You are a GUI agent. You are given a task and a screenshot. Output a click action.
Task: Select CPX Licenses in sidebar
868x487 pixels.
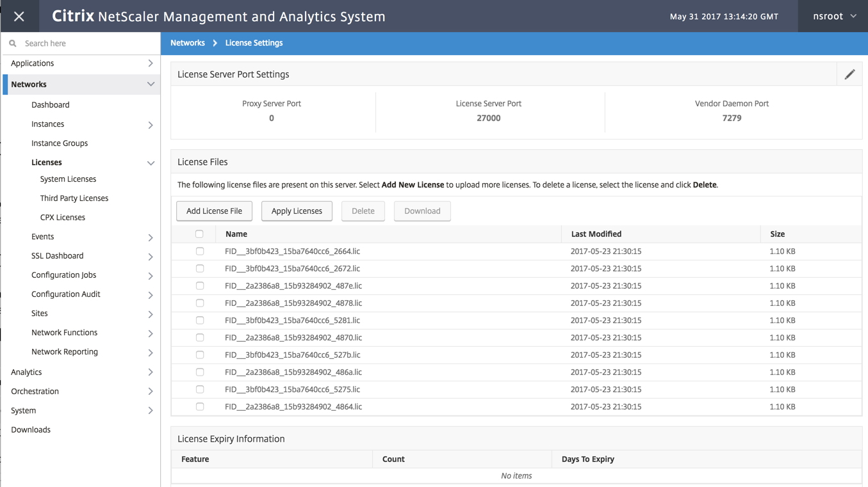click(x=63, y=218)
